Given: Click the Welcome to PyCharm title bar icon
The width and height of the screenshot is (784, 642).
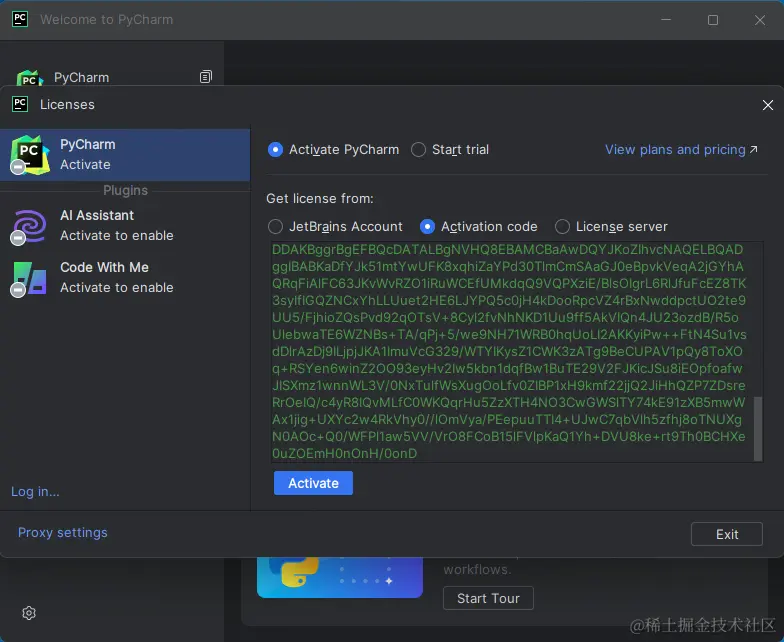Looking at the screenshot, I should point(20,20).
